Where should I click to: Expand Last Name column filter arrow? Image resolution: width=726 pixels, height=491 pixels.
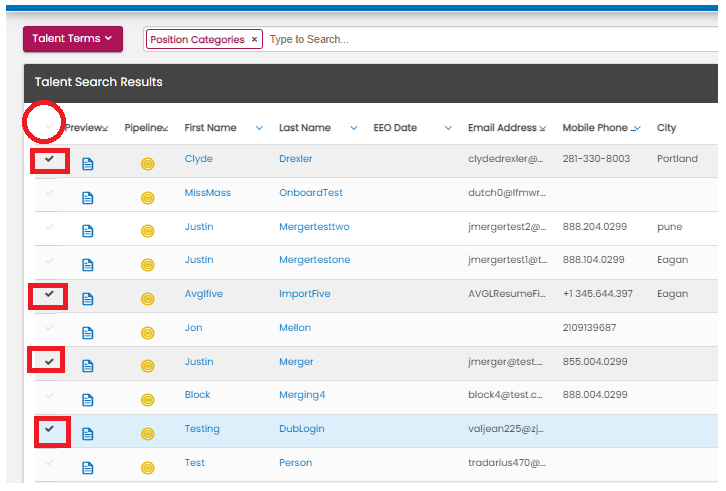coord(354,128)
